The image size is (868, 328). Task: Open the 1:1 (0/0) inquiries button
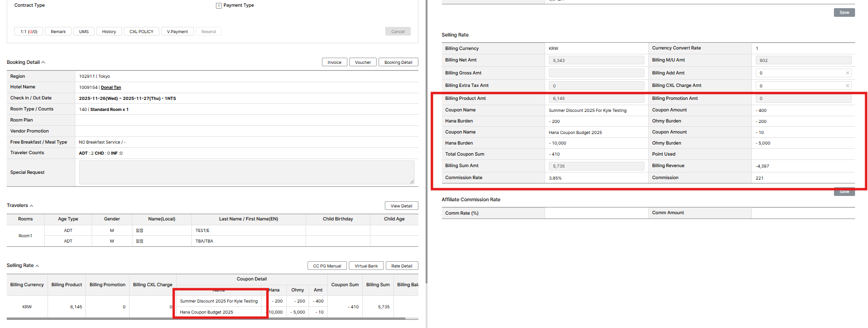coord(29,32)
